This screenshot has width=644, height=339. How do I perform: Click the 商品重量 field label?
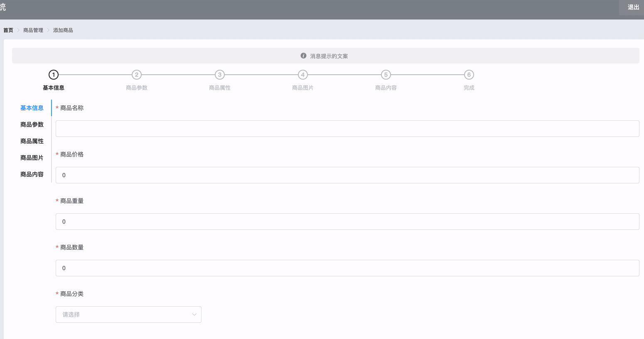(72, 201)
